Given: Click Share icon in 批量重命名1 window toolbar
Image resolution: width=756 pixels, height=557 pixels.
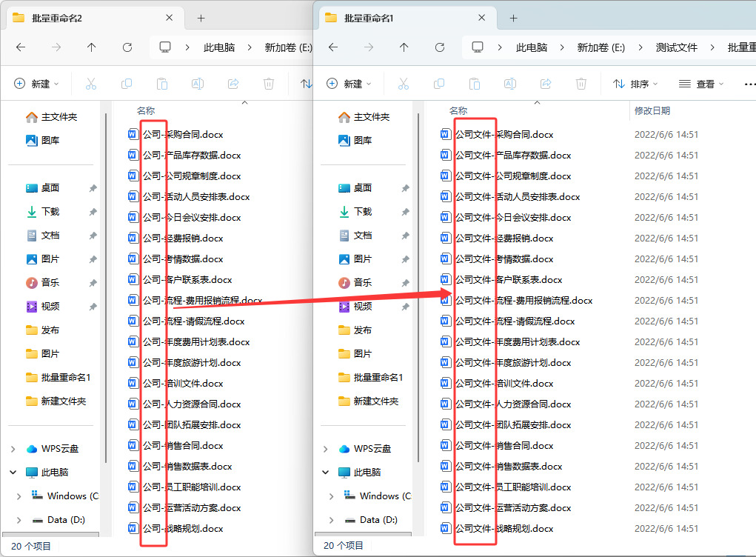Looking at the screenshot, I should point(546,84).
